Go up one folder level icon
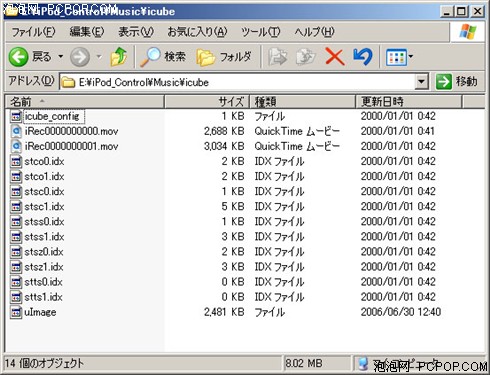Image resolution: width=490 pixels, height=375 pixels. coord(119,57)
